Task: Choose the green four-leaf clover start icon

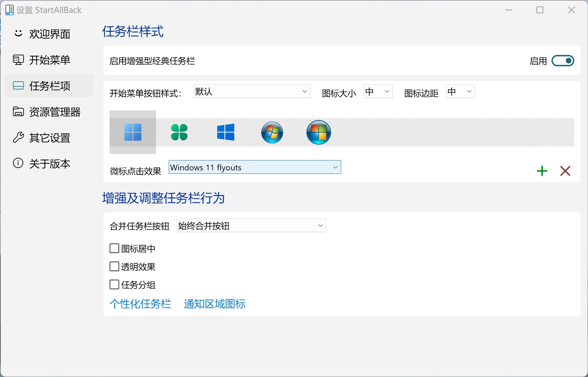Action: 179,132
